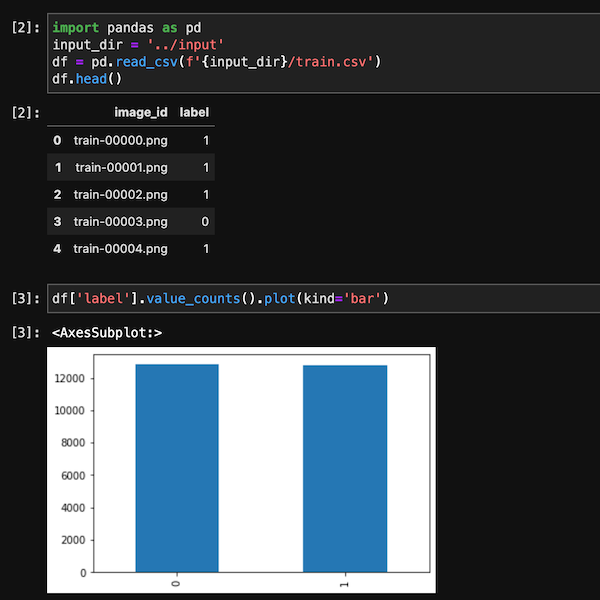Screen dimensions: 600x600
Task: Select table row train-00003.png
Action: click(131, 221)
